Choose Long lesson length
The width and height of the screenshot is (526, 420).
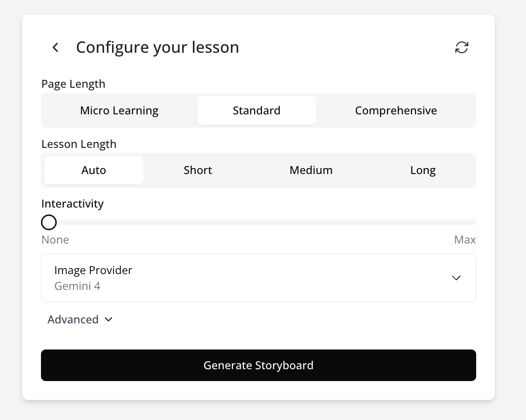423,170
